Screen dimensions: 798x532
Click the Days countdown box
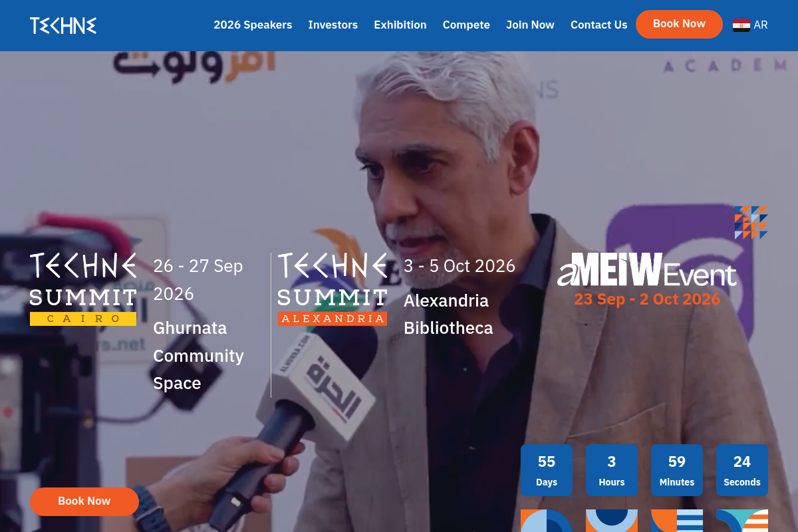click(547, 470)
